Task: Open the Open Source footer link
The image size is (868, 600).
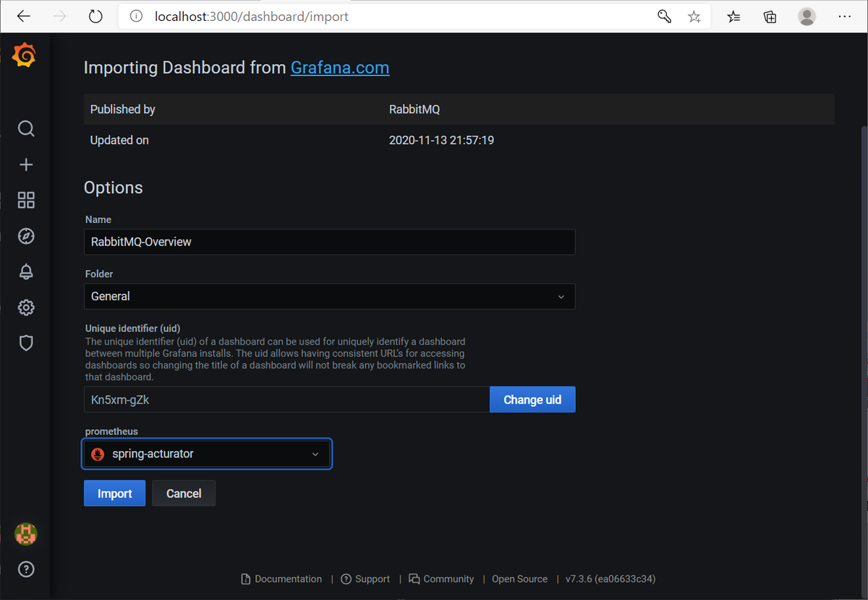Action: pos(519,579)
